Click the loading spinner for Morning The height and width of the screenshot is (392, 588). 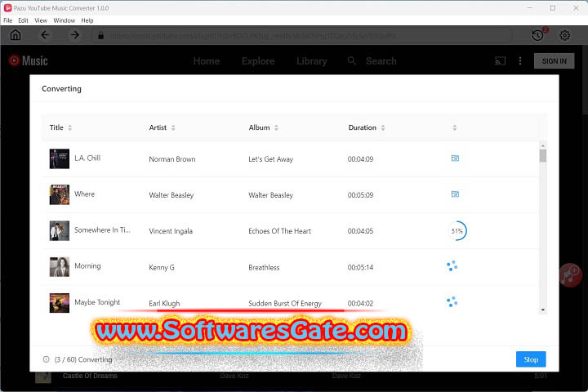pos(452,266)
